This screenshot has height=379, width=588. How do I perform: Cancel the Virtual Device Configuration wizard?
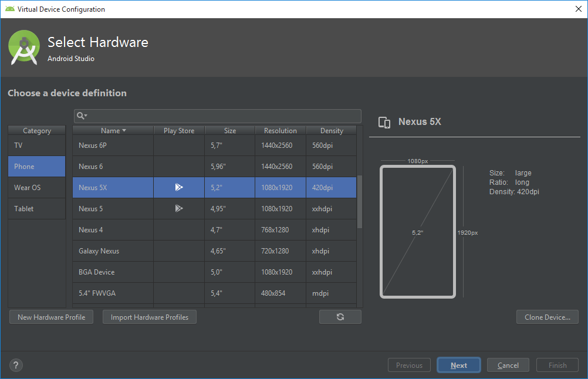pyautogui.click(x=508, y=364)
